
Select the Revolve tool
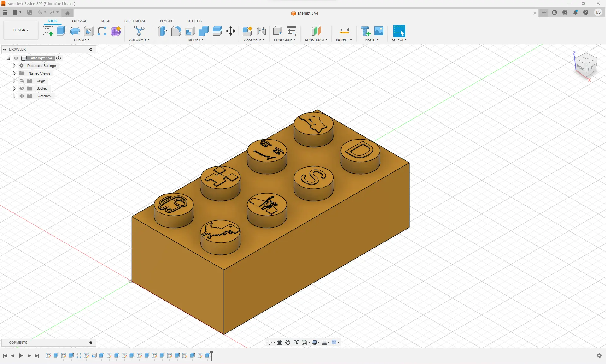coord(75,31)
